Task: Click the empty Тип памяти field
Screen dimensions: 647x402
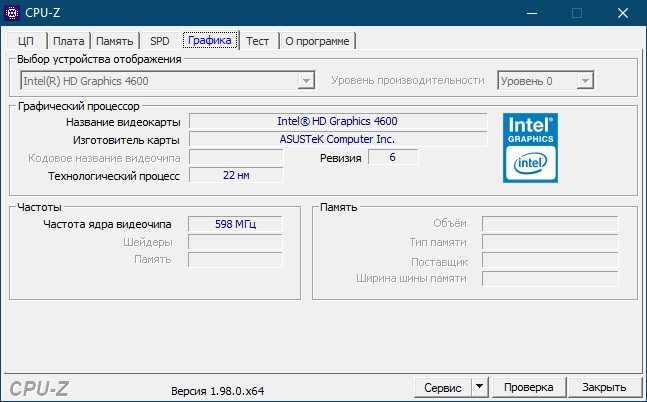Action: 550,242
